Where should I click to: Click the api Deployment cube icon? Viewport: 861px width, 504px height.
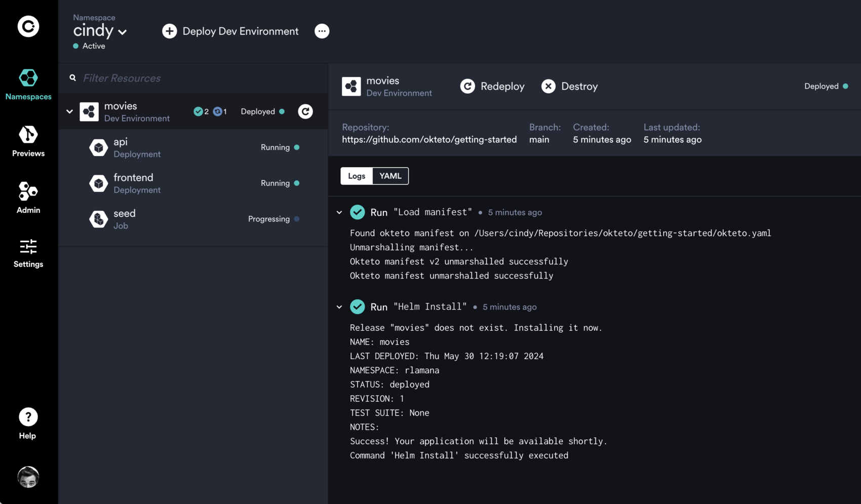[x=99, y=147]
